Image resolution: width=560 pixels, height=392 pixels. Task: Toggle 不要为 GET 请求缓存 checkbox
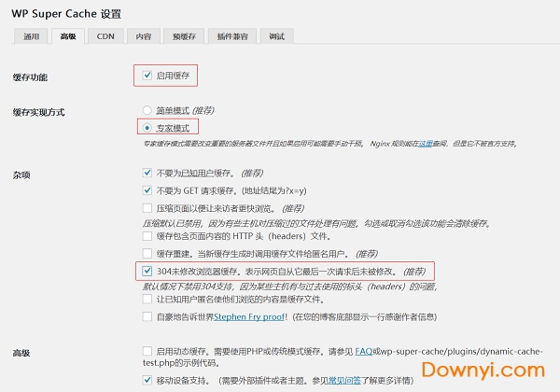(147, 190)
